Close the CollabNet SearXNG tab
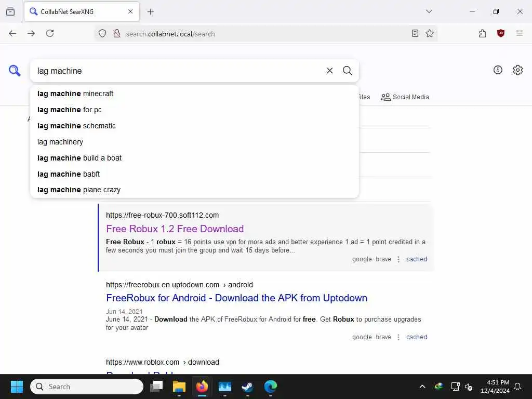Screen dimensions: 532x399 point(130,11)
